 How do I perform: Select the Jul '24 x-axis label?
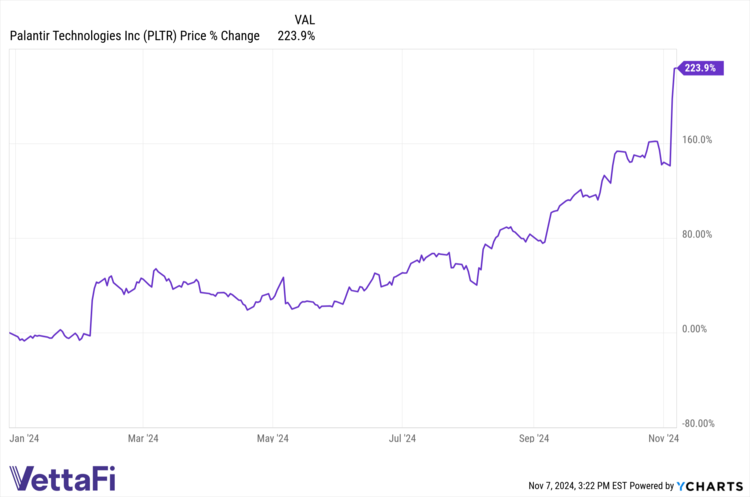[402, 438]
